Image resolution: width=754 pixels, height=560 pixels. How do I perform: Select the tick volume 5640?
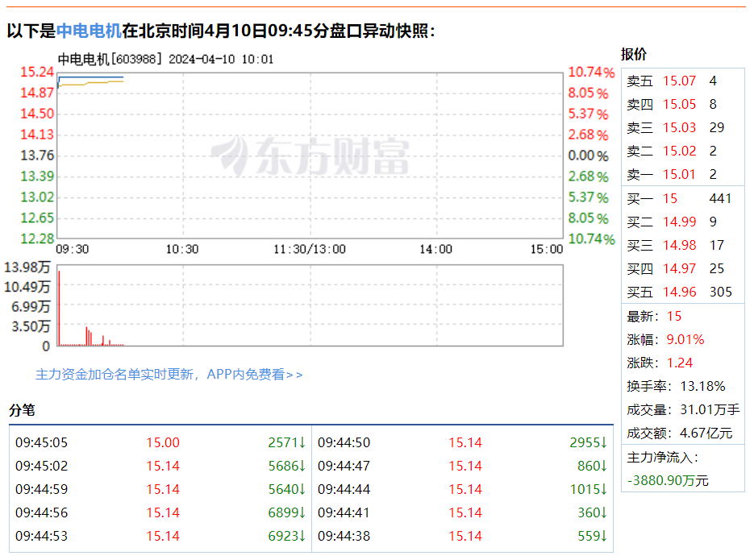point(286,489)
